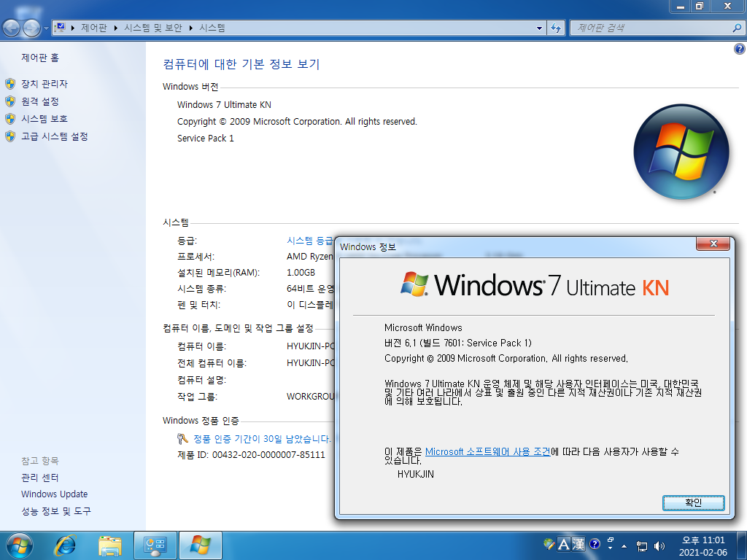Viewport: 747px width, 560px height.
Task: Click 정품 인증 기간이 30일 남았습니다 activation link
Action: tap(262, 439)
